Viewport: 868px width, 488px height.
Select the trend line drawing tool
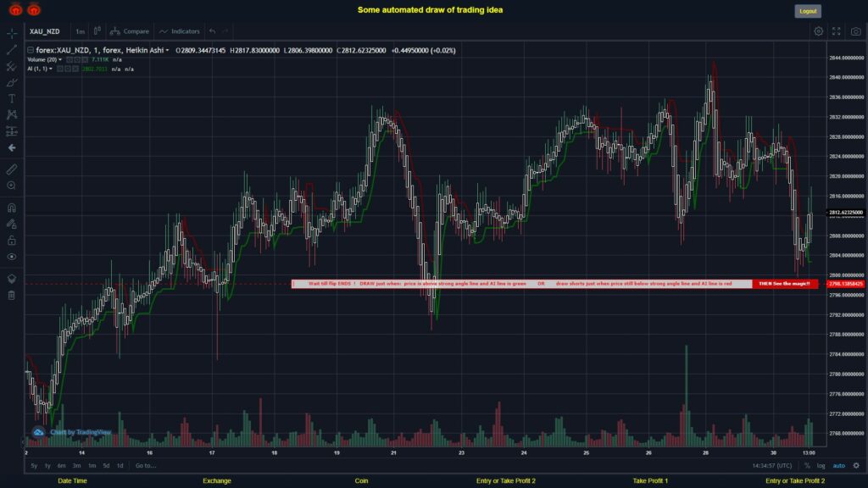12,50
